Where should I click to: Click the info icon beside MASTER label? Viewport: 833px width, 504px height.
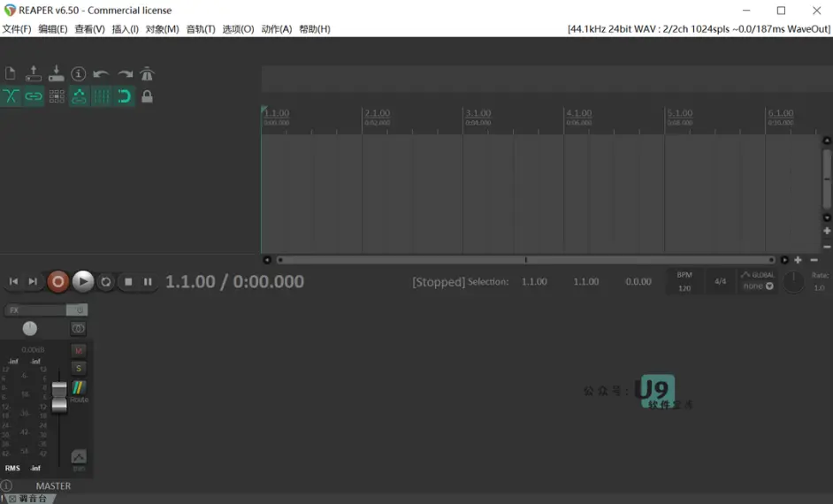(x=6, y=485)
